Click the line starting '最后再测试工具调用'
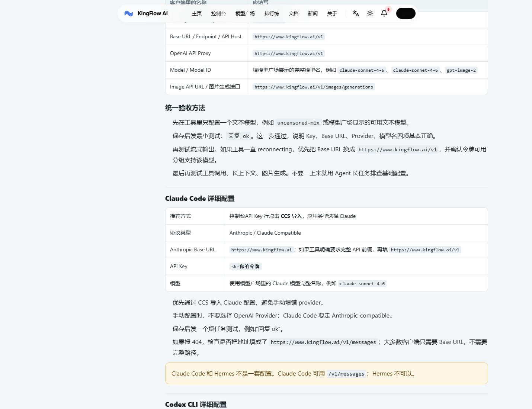The width and height of the screenshot is (532, 409). pos(292,173)
